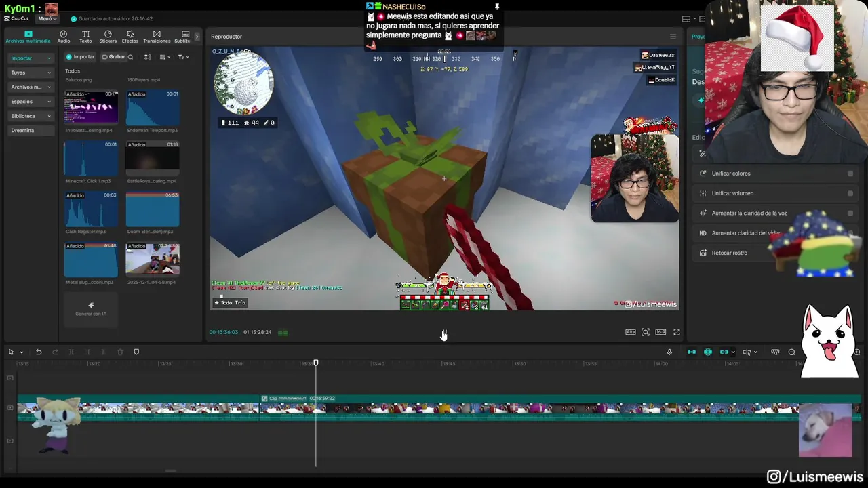The height and width of the screenshot is (488, 868).
Task: Open the layout switch icon at top right
Action: coord(686,19)
